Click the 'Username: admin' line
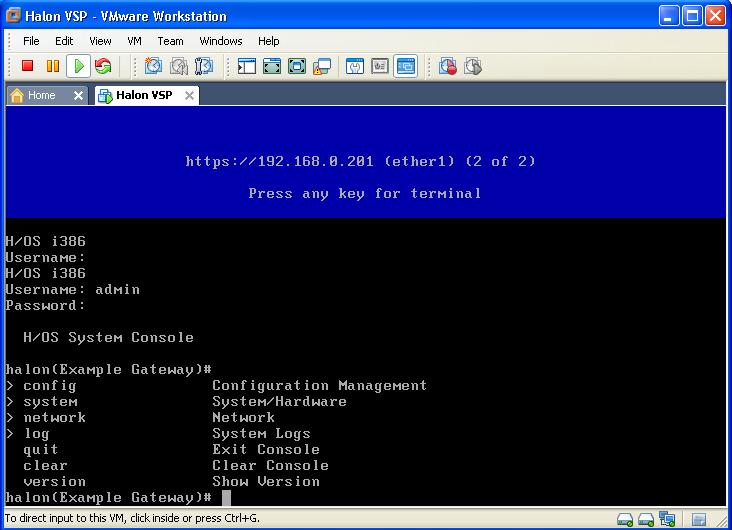This screenshot has width=732, height=530. click(x=72, y=290)
